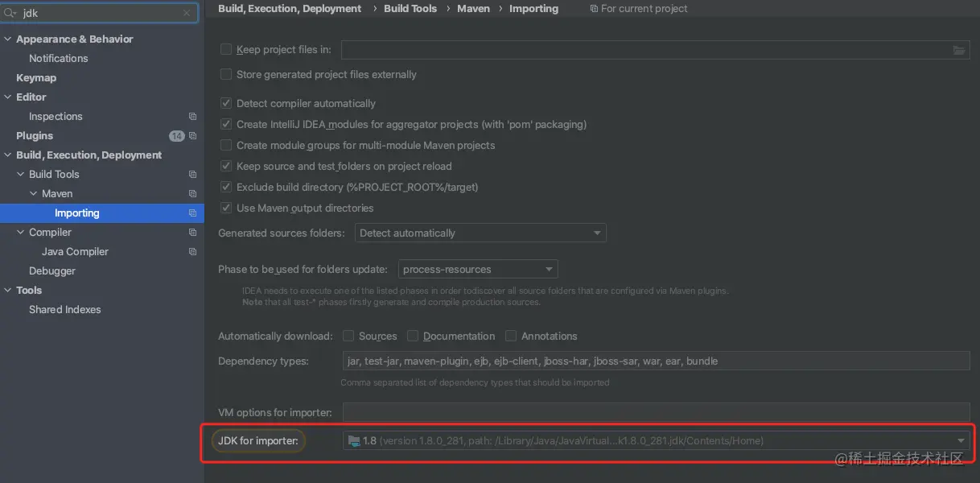
Task: Toggle Keep source and test folders on reload
Action: click(x=226, y=167)
